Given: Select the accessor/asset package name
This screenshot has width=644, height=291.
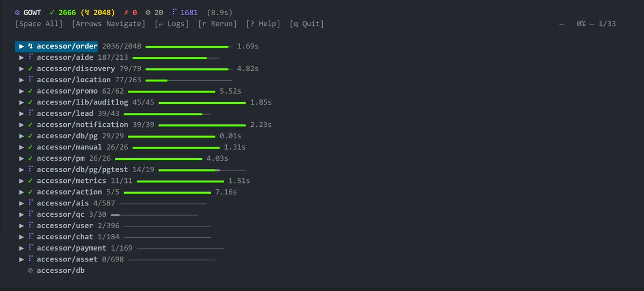Looking at the screenshot, I should pos(67,259).
